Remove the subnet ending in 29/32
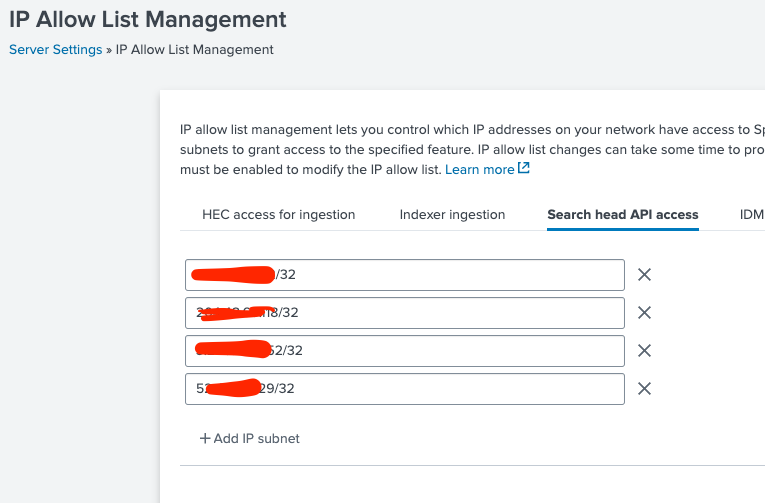 point(645,389)
